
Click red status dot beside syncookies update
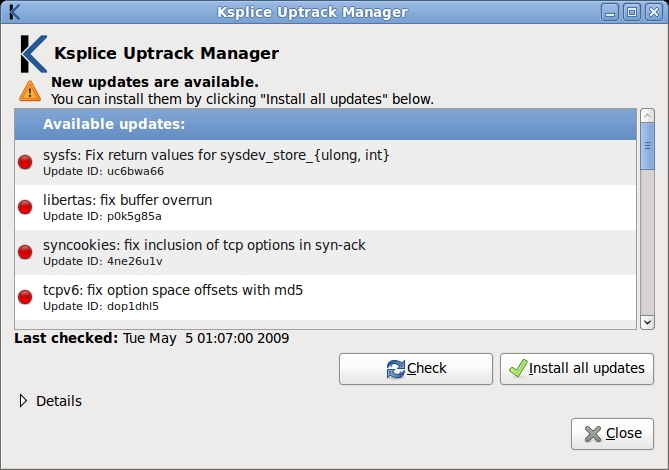[26, 252]
